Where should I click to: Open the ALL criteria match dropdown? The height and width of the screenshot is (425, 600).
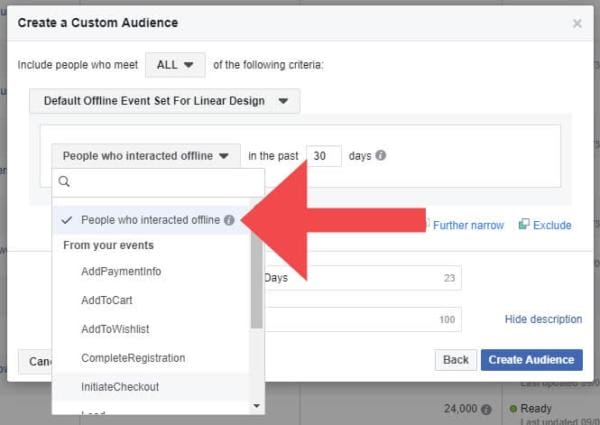tap(175, 65)
